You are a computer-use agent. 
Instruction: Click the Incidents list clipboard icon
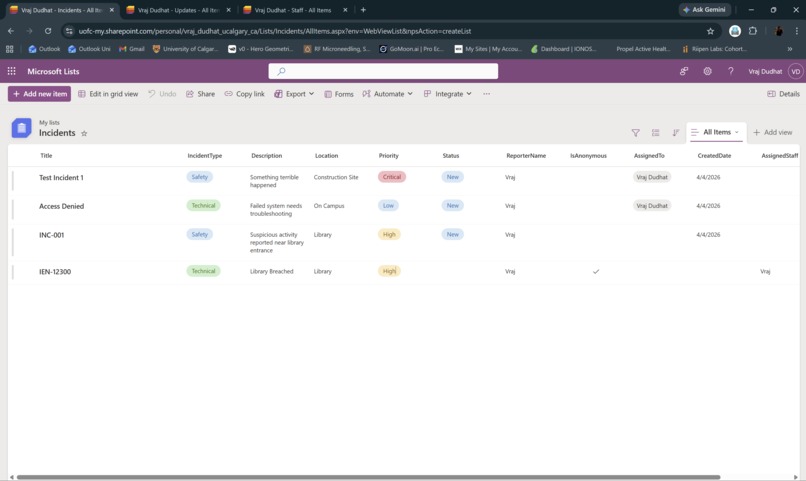click(x=22, y=128)
